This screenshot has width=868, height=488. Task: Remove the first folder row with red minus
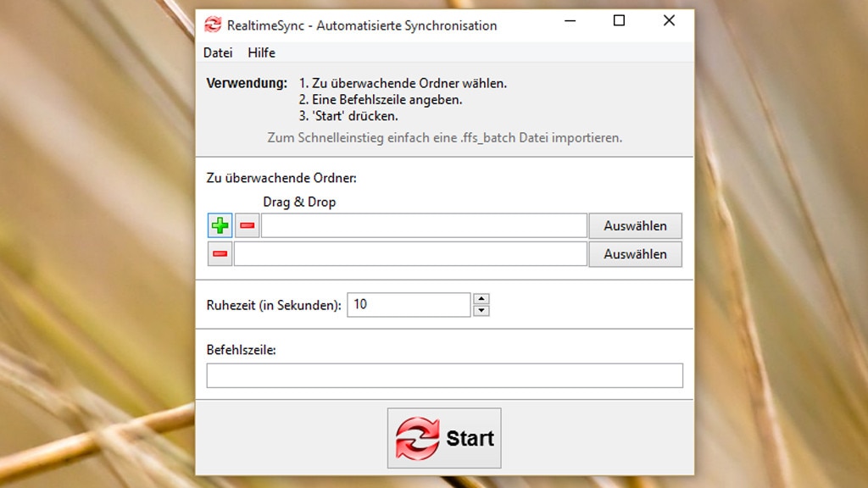[247, 225]
